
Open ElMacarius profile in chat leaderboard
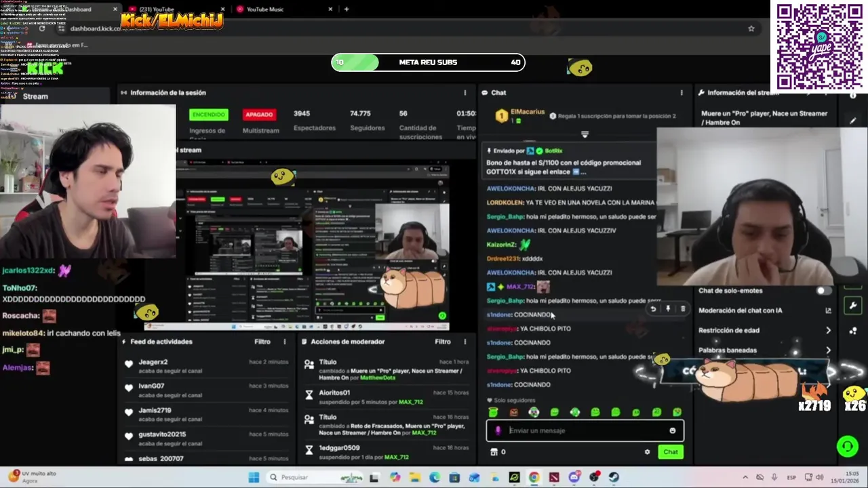click(x=528, y=112)
